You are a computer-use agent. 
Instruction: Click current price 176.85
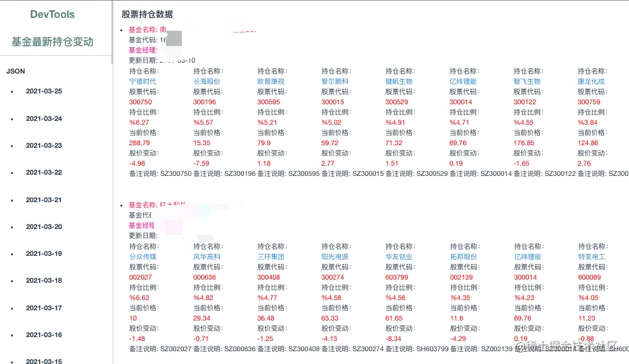524,143
